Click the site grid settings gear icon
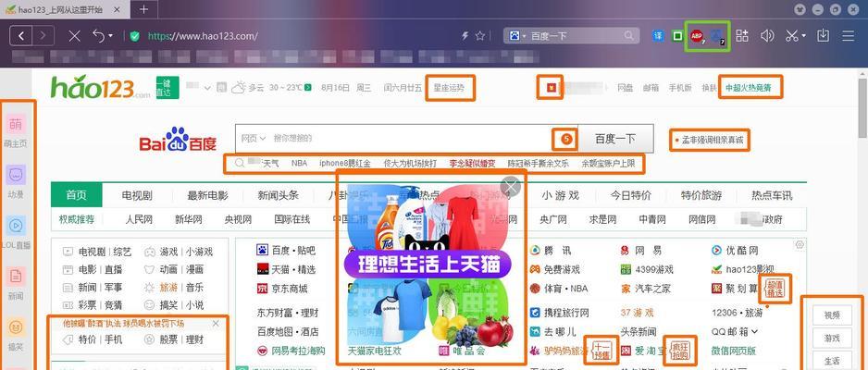Viewport: 868px width, 370px height. tap(800, 245)
